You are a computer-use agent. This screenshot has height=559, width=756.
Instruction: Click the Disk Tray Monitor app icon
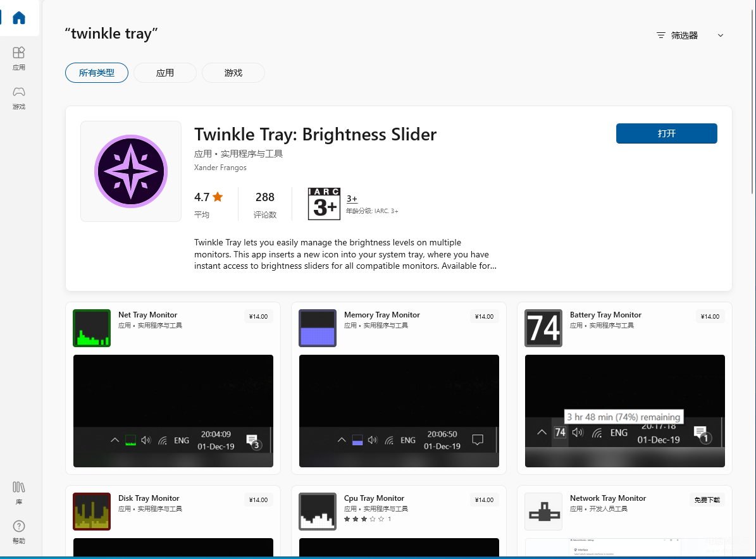92,512
